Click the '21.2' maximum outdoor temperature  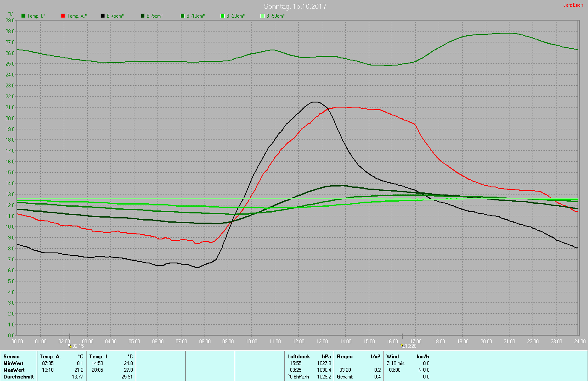pos(79,370)
